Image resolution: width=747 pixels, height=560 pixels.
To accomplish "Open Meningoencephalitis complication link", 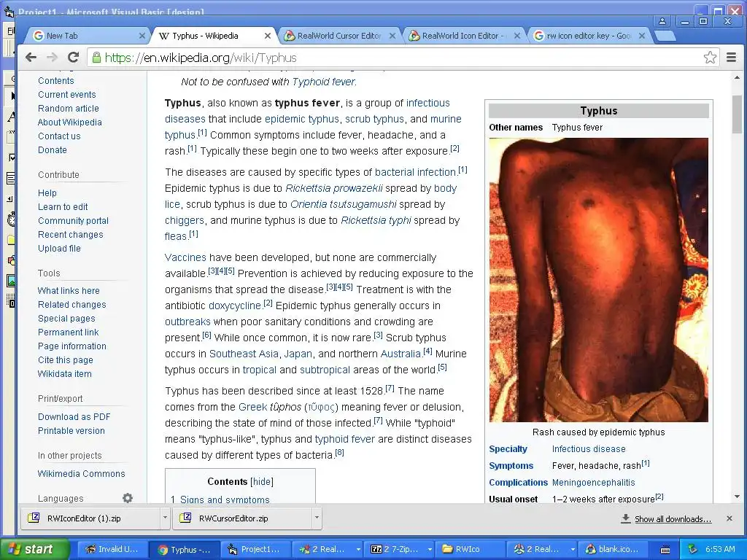I will tap(593, 483).
